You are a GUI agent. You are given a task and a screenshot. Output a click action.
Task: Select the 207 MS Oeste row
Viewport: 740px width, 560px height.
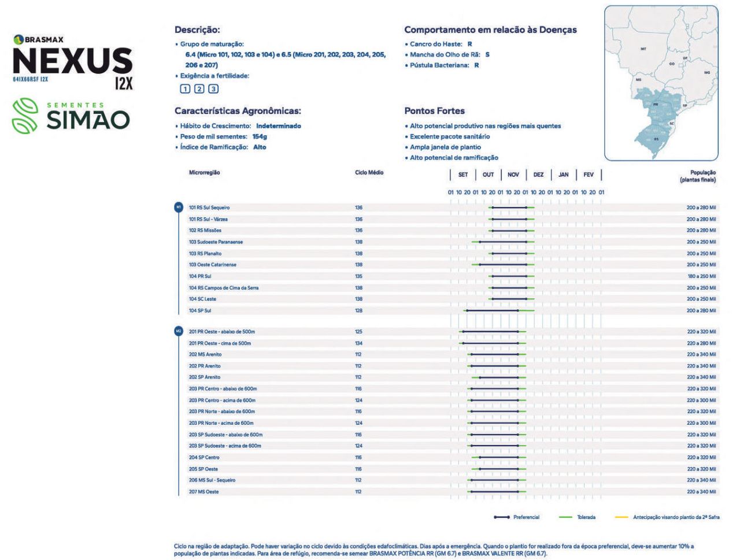204,492
